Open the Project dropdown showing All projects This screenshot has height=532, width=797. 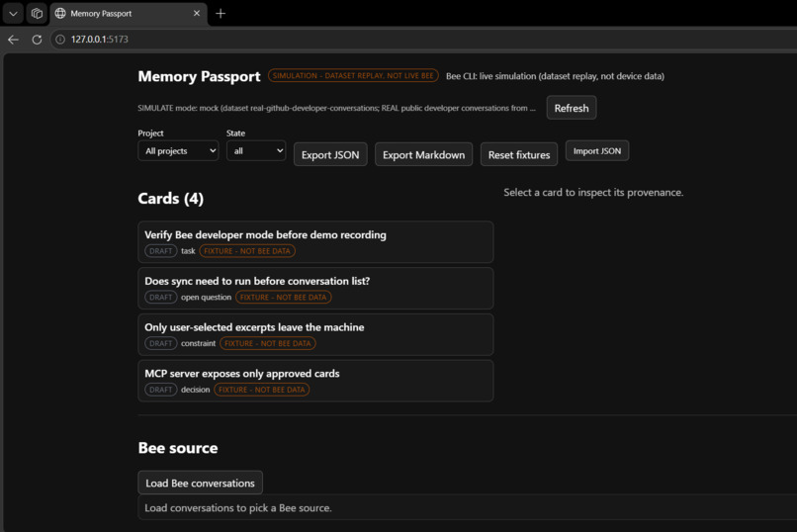pyautogui.click(x=178, y=151)
